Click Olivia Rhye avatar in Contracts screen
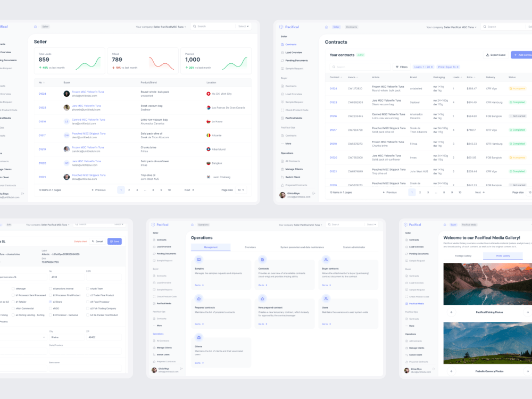 point(282,195)
